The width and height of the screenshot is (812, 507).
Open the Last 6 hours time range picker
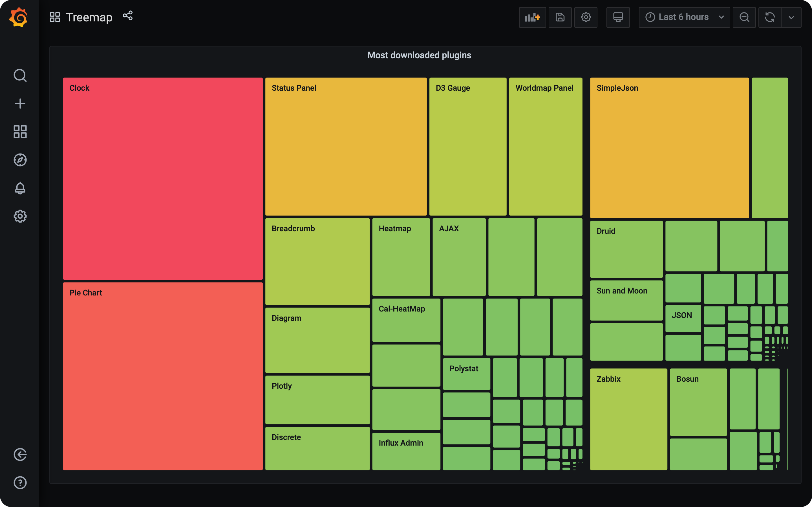(683, 17)
